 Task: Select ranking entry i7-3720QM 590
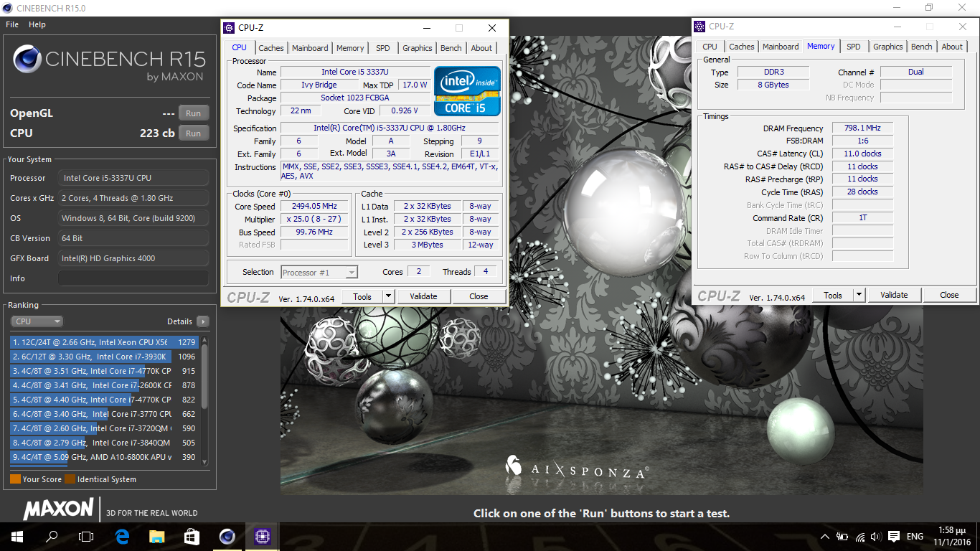coord(105,428)
